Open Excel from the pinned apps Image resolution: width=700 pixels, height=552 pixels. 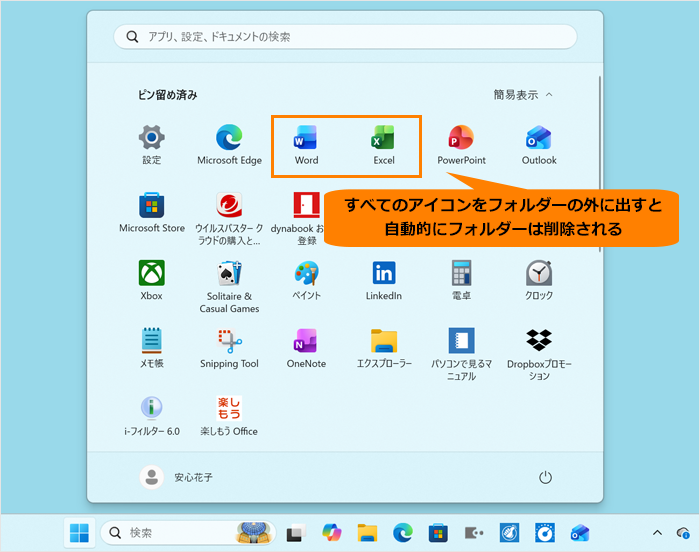[384, 145]
